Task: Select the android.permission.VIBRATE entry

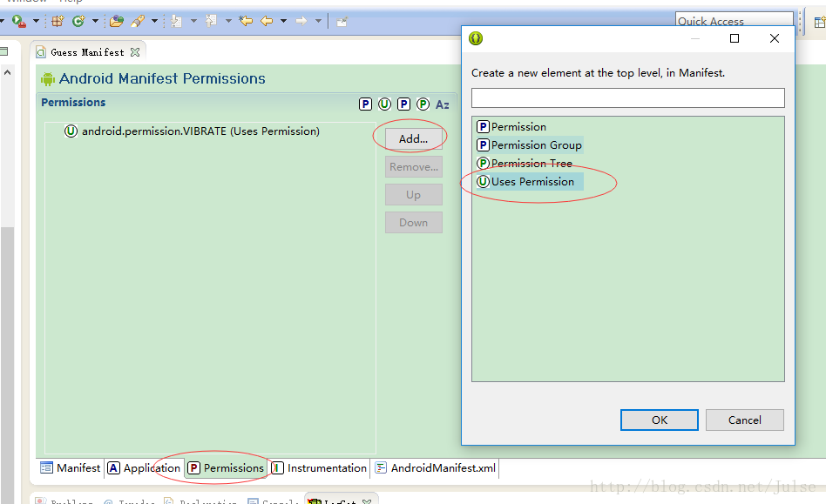Action: click(192, 131)
